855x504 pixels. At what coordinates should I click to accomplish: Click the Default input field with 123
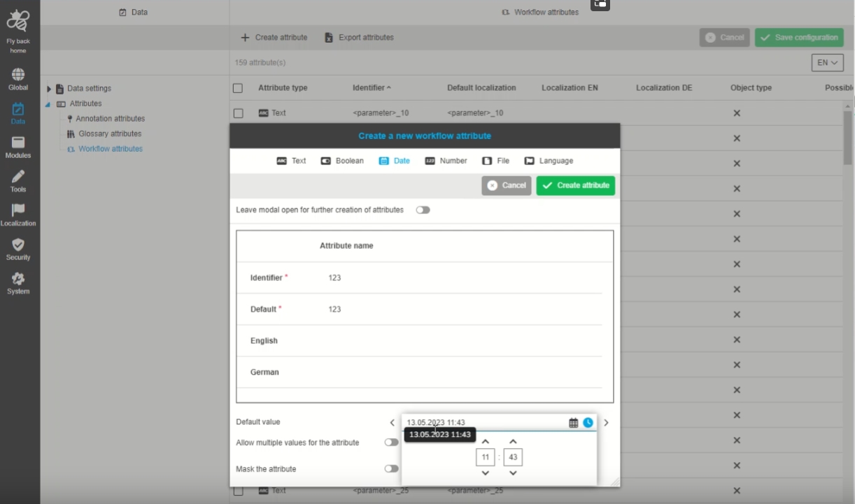(462, 309)
